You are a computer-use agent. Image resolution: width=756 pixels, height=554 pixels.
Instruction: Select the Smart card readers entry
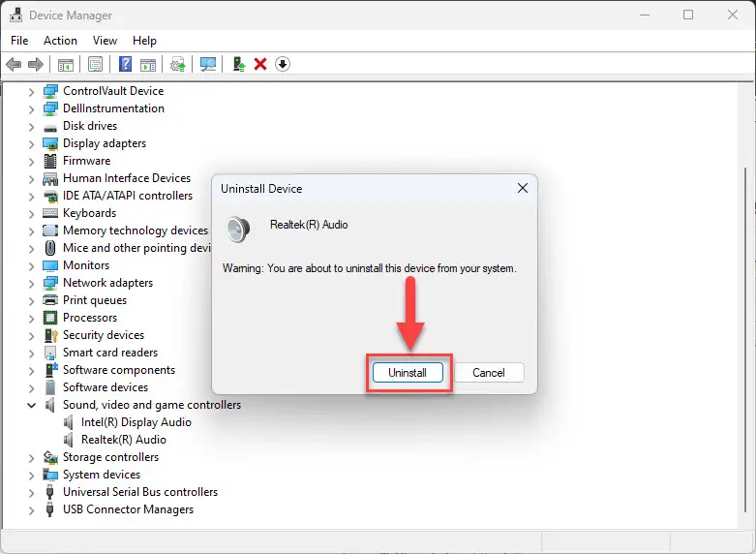pos(110,353)
